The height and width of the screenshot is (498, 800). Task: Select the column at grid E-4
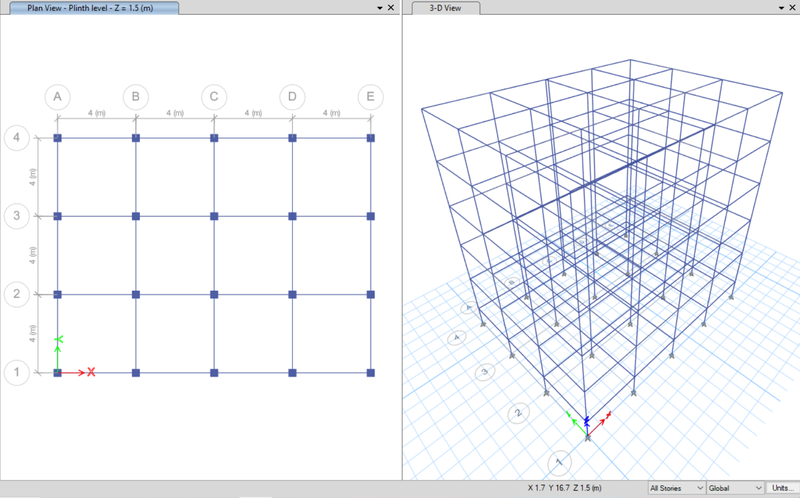[x=370, y=138]
